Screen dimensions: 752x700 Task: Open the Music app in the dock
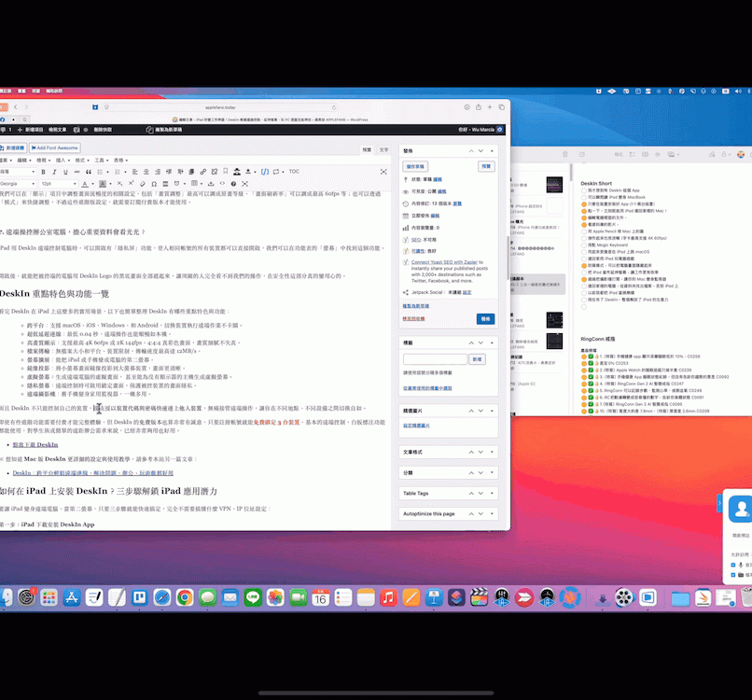(x=388, y=597)
